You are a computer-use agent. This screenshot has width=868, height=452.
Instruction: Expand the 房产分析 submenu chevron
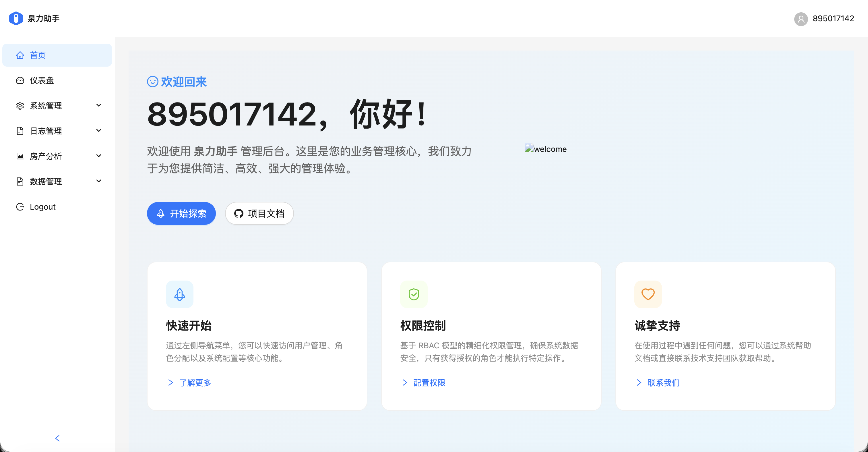pyautogui.click(x=99, y=156)
